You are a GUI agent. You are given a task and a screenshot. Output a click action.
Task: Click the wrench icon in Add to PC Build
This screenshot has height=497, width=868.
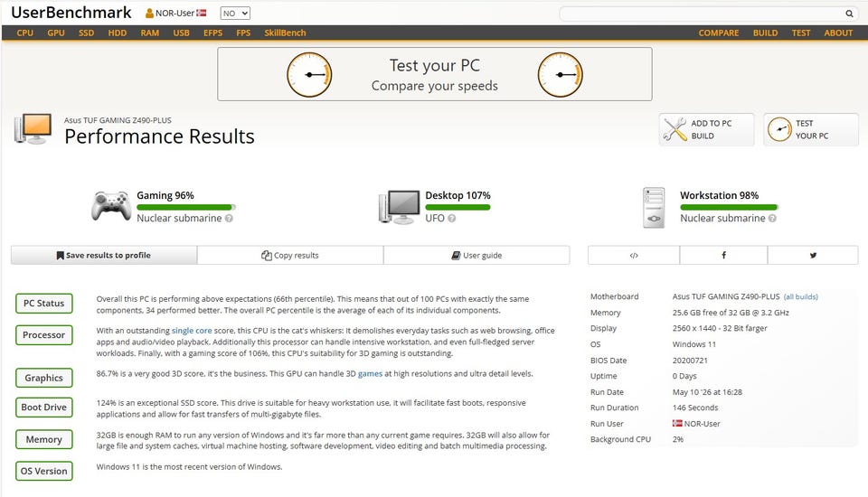(x=675, y=129)
